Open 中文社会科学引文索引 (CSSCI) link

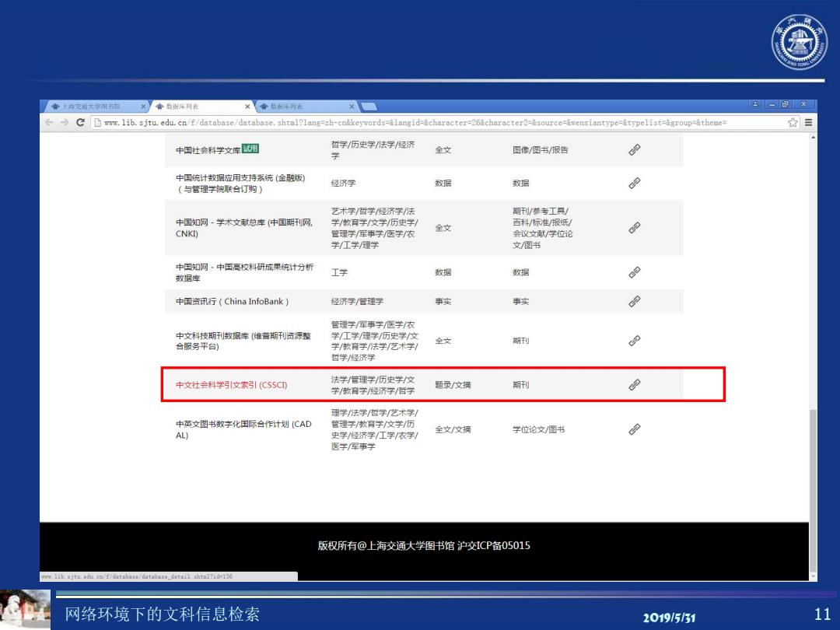pyautogui.click(x=232, y=385)
